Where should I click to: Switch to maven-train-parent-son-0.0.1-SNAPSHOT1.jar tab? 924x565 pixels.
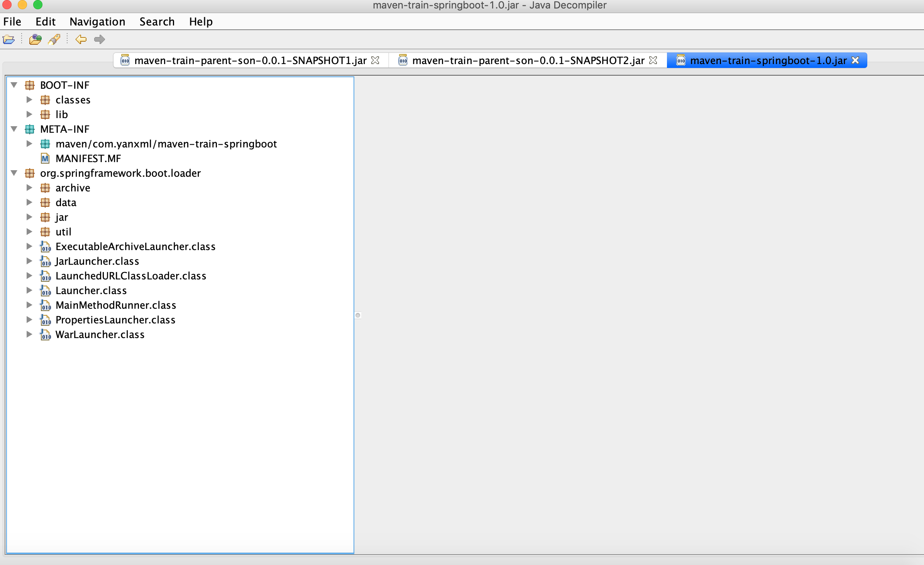[250, 61]
